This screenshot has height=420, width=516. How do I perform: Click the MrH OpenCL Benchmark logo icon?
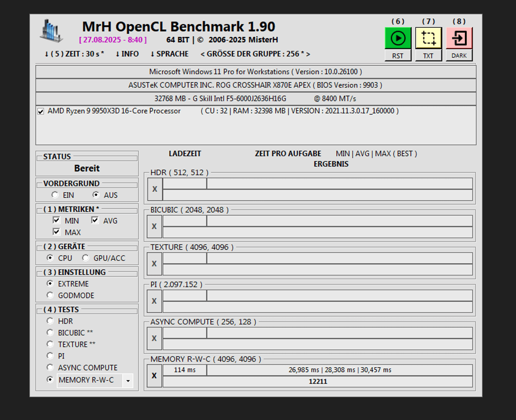pyautogui.click(x=51, y=31)
